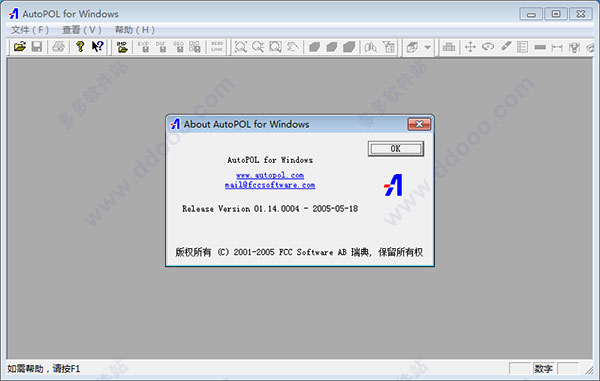600x381 pixels.
Task: Minimize the AutoPOL main window
Action: pos(531,14)
